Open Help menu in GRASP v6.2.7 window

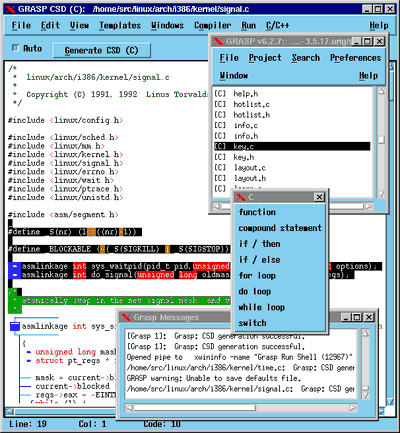368,76
